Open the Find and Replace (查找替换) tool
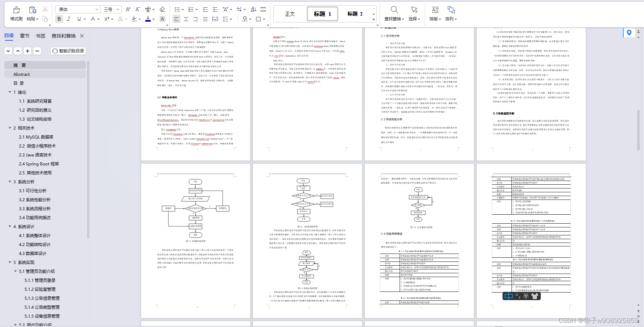 coord(394,13)
